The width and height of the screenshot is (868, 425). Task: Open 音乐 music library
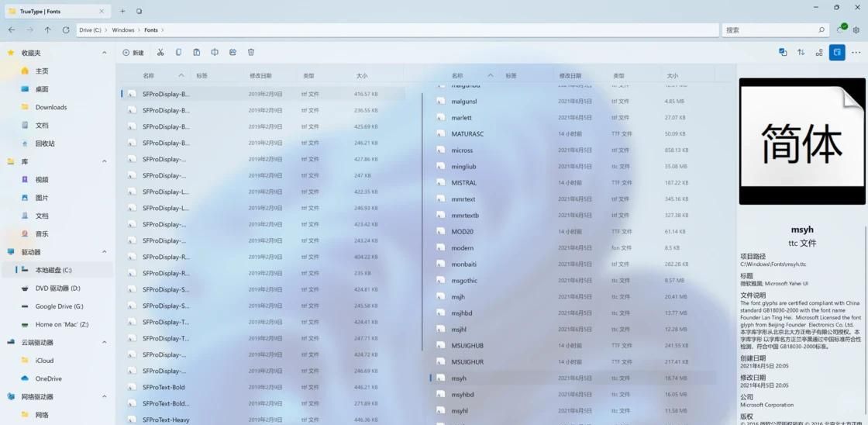(x=58, y=234)
